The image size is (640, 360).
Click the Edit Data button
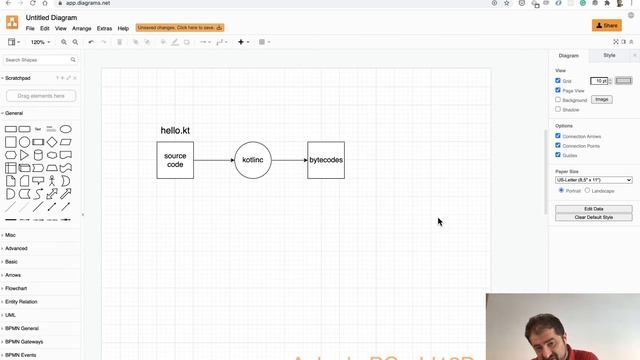point(593,209)
